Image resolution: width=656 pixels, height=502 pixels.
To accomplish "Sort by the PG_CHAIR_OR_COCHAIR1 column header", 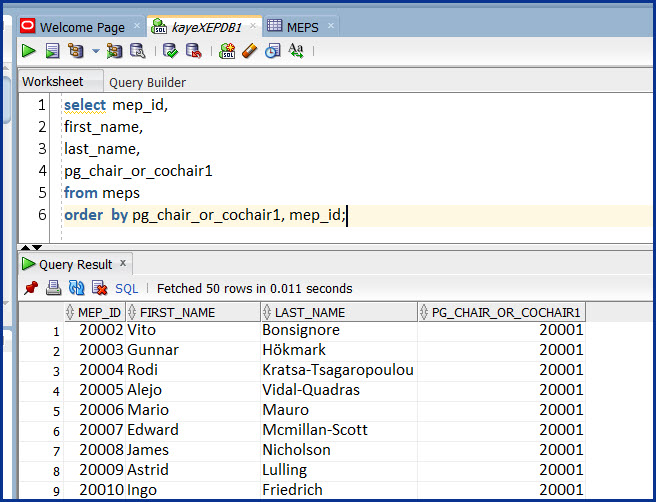I will pos(501,312).
